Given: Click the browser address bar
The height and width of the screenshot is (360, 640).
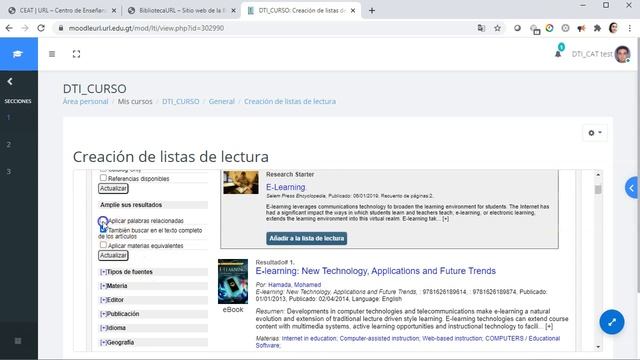Looking at the screenshot, I should (x=265, y=28).
